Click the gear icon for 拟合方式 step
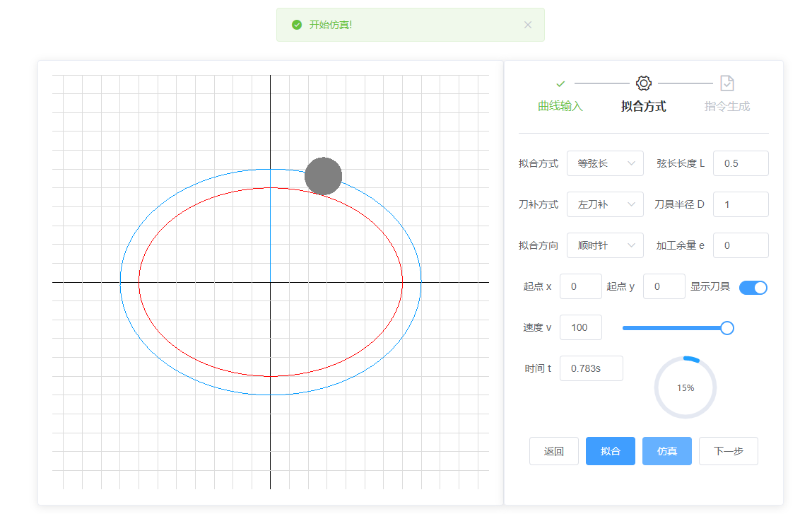The height and width of the screenshot is (514, 812). [x=643, y=83]
